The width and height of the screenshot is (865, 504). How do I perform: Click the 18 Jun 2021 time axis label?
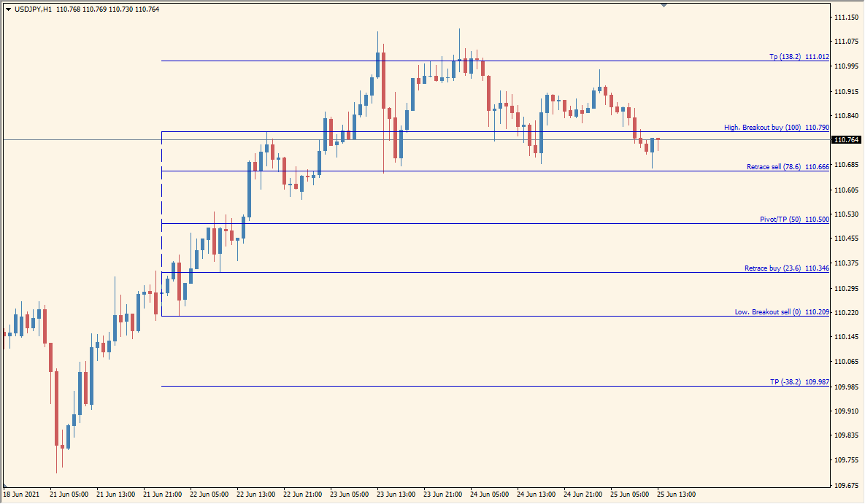point(21,495)
